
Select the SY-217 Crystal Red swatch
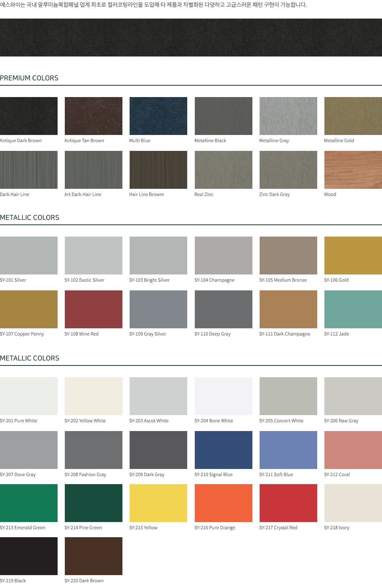point(288,503)
